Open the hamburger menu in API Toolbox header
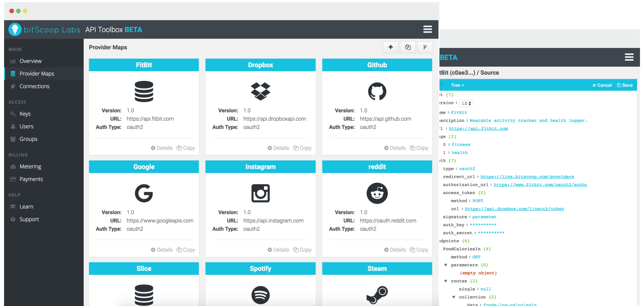The height and width of the screenshot is (306, 644). point(427,29)
